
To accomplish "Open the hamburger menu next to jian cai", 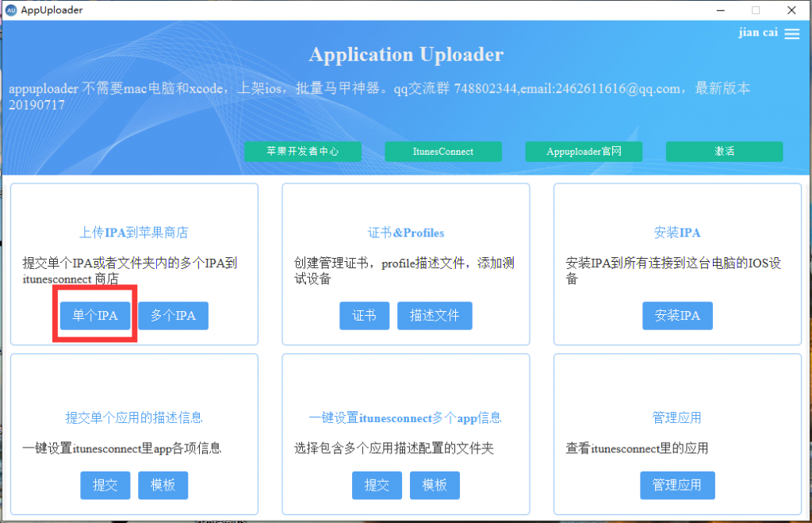I will click(792, 33).
